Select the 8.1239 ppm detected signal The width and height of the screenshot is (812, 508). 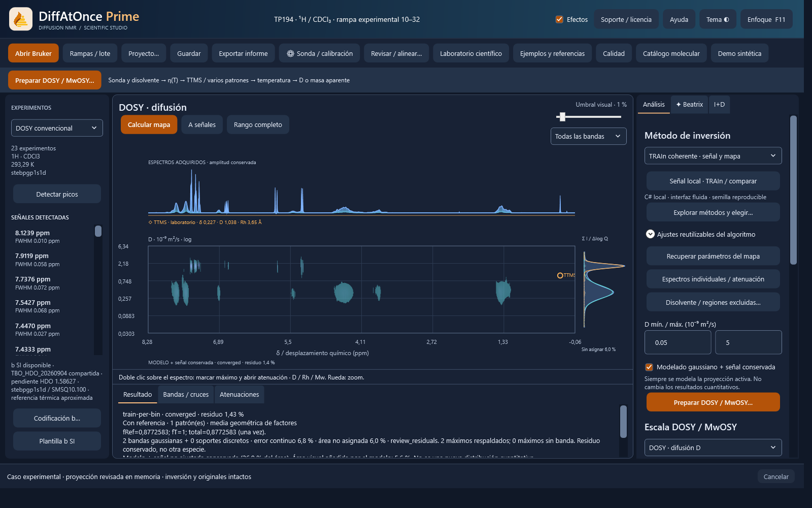click(52, 236)
